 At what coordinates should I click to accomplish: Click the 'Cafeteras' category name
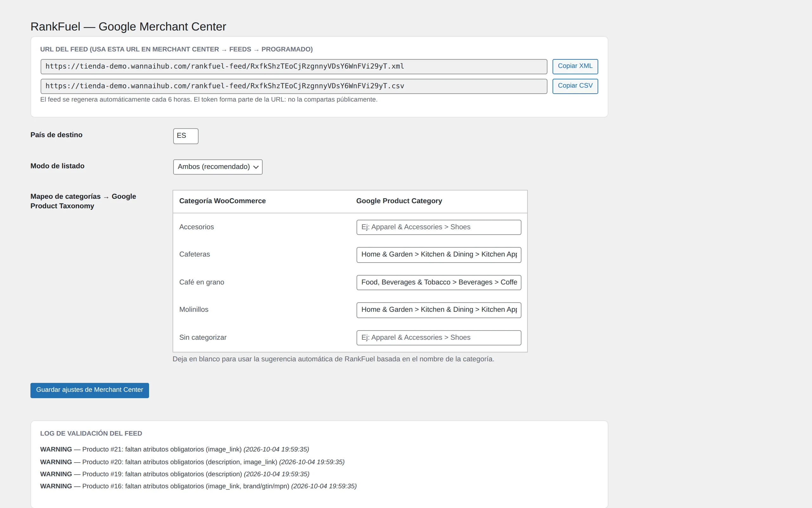coord(195,254)
